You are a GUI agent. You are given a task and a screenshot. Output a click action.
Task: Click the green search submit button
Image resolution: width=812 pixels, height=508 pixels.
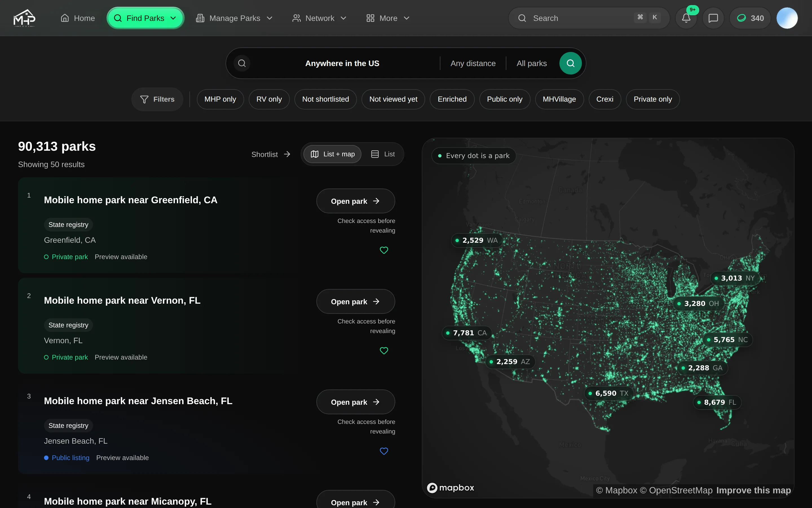click(570, 63)
